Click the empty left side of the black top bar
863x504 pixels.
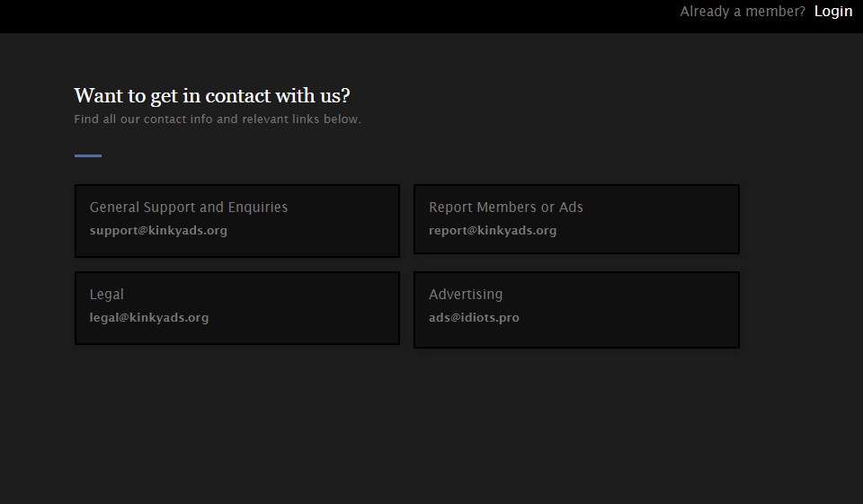pos(270,16)
